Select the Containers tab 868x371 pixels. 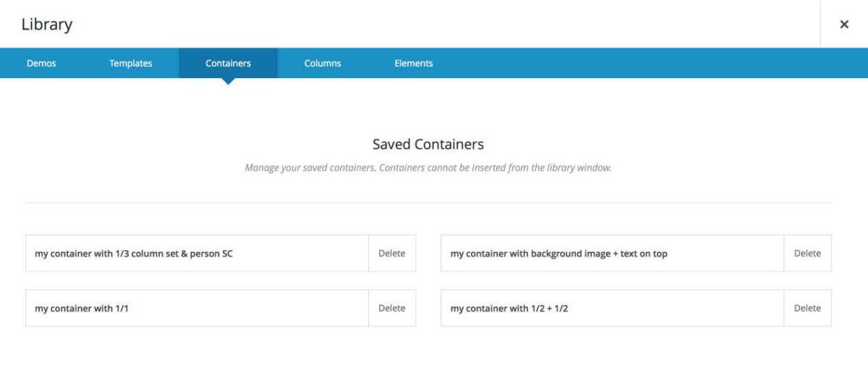(x=228, y=64)
